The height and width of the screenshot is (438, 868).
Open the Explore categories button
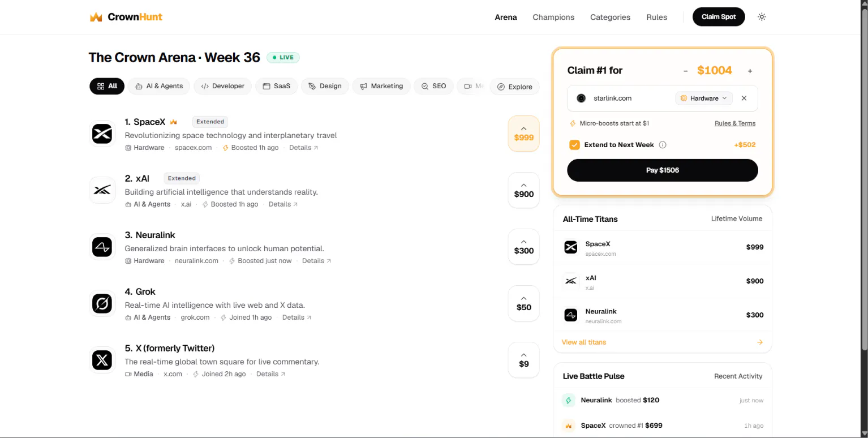515,87
